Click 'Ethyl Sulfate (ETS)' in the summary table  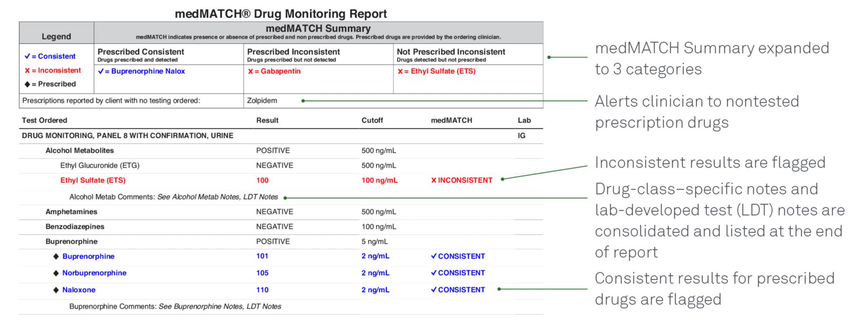point(443,71)
